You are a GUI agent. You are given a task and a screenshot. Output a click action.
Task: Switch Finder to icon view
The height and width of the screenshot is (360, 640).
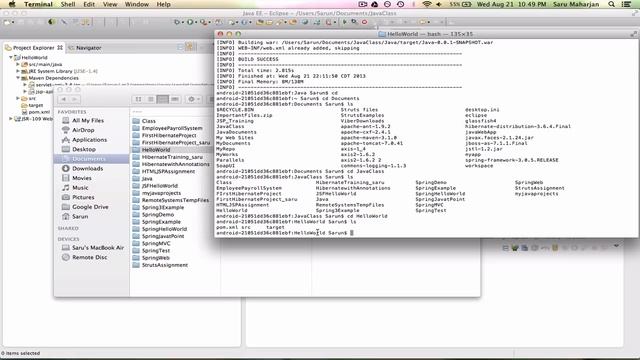[x=138, y=99]
